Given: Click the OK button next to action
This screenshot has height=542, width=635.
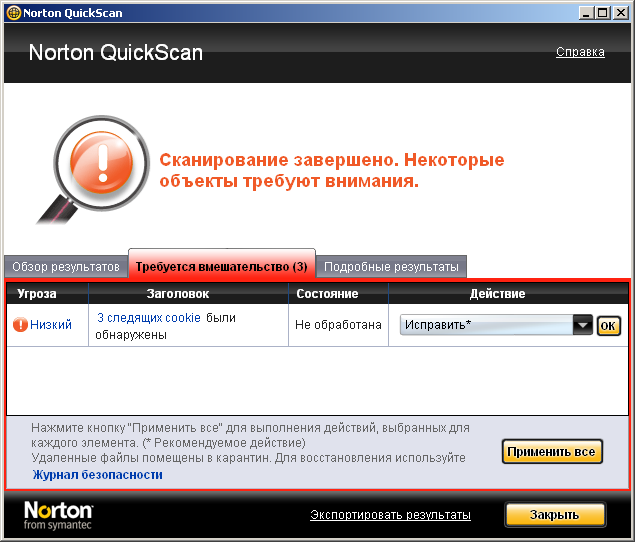Looking at the screenshot, I should coord(608,326).
